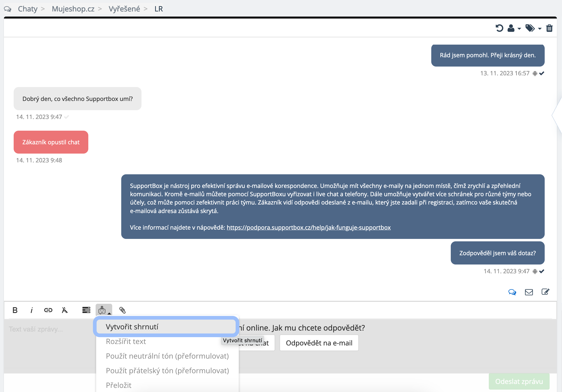Click the reopen/undo arrow icon

coord(499,28)
